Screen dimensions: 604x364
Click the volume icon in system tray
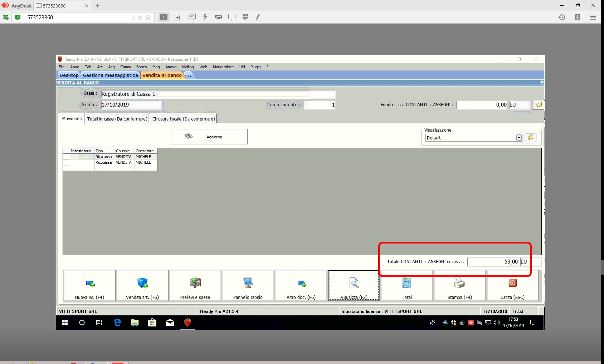tap(497, 323)
